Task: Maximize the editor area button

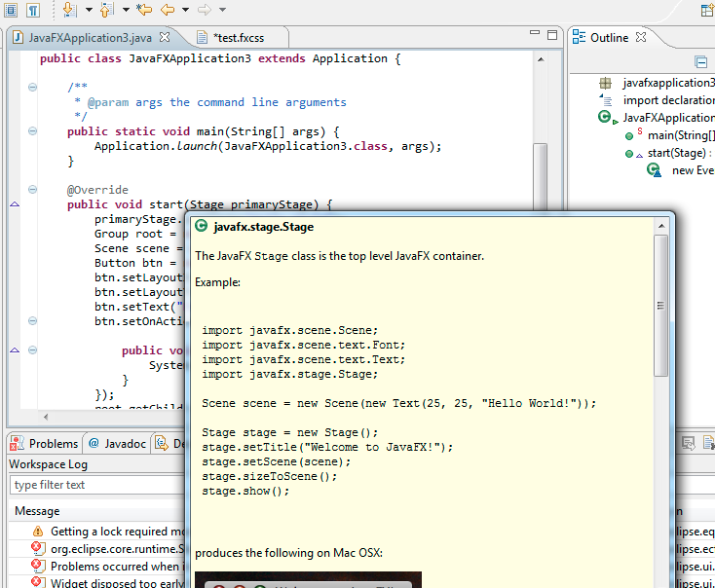Action: (551, 37)
